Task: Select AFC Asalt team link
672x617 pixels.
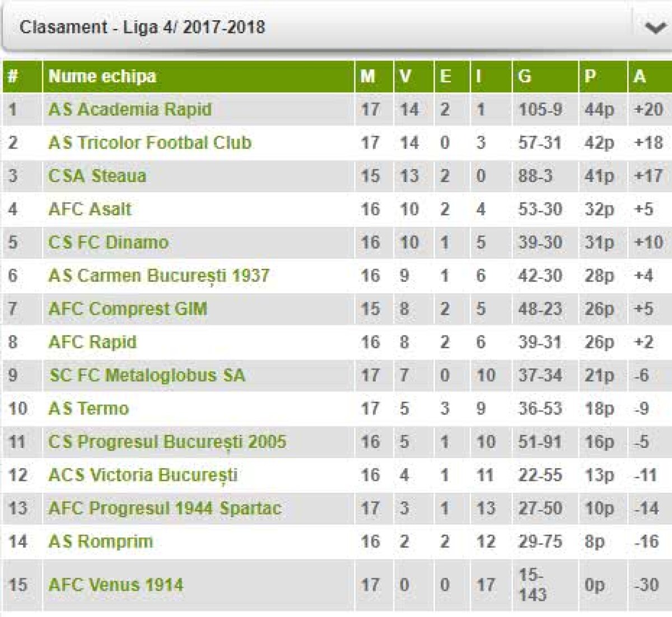Action: click(90, 209)
